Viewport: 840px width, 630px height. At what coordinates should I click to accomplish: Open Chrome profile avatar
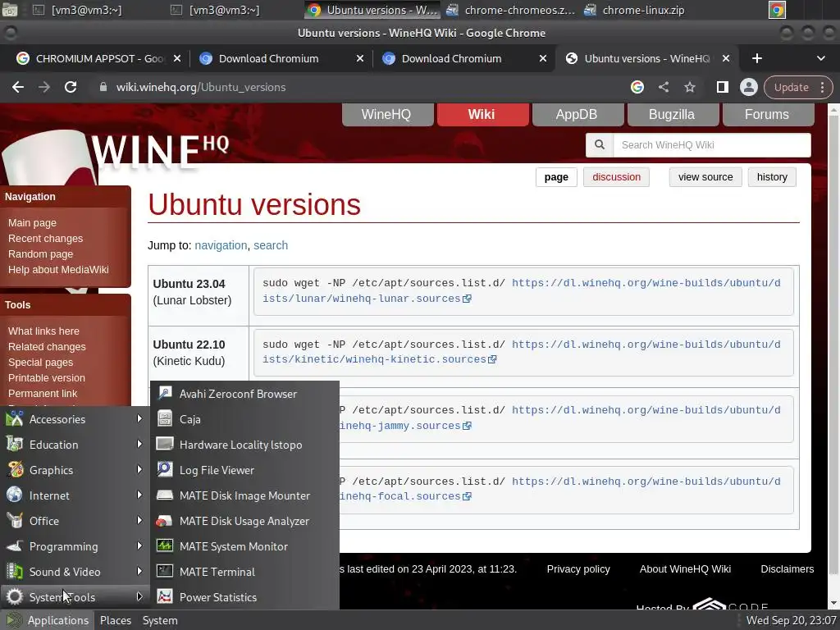pyautogui.click(x=748, y=87)
